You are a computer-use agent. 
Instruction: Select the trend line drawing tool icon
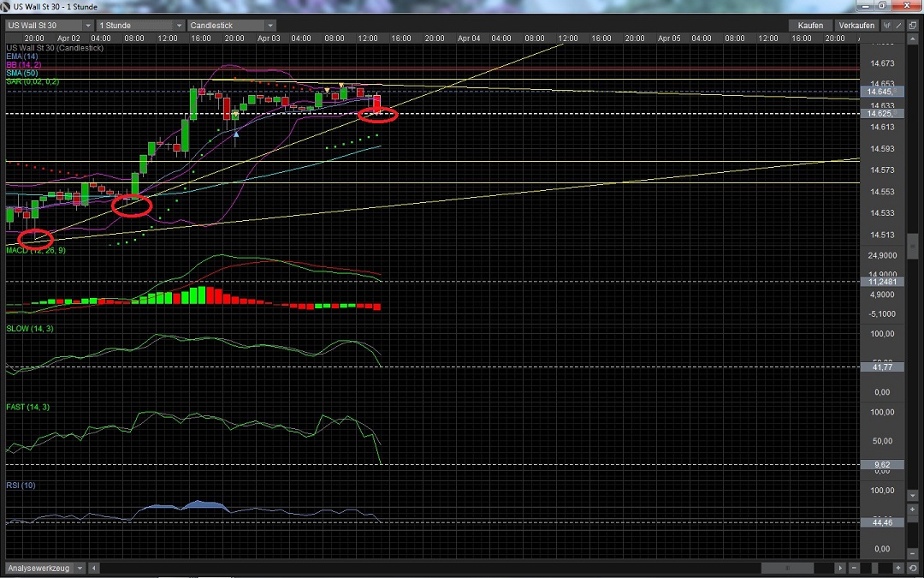coord(898,26)
